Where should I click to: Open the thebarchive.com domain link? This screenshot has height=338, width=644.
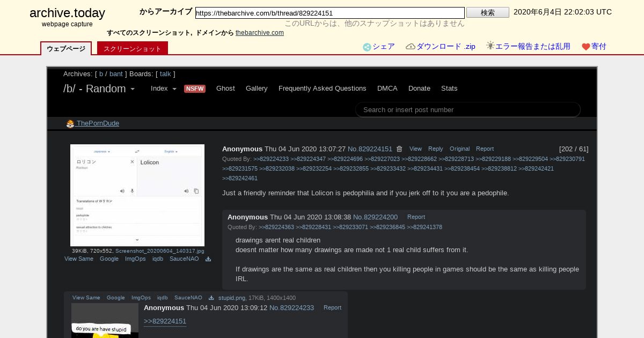[260, 33]
